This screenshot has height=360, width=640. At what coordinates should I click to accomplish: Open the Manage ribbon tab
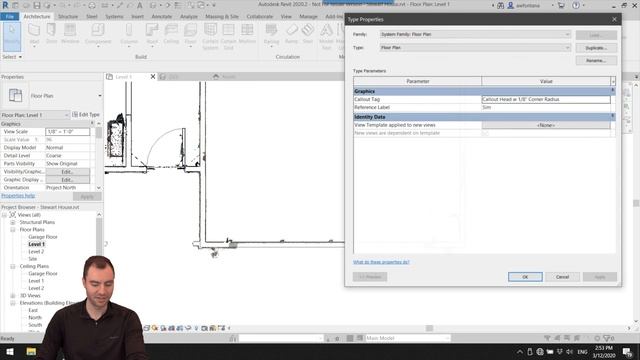(308, 16)
